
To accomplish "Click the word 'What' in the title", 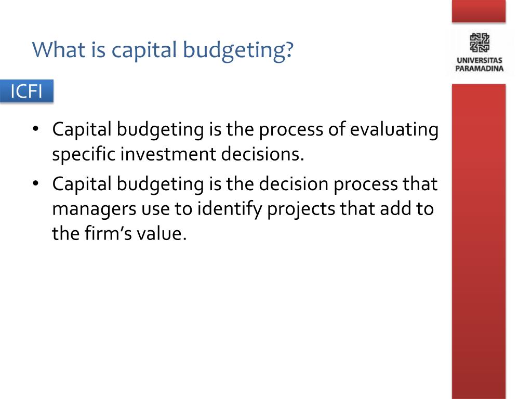I will (x=59, y=49).
